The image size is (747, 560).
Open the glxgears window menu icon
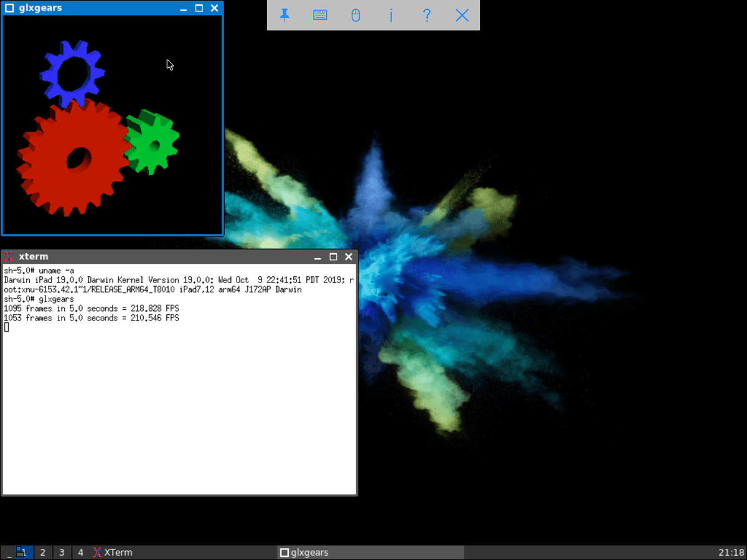pyautogui.click(x=9, y=7)
